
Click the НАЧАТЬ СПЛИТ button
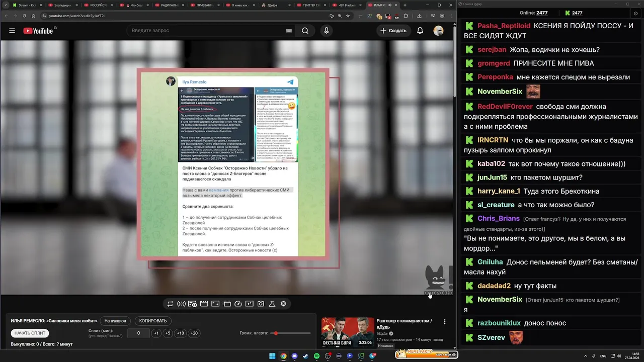30,333
